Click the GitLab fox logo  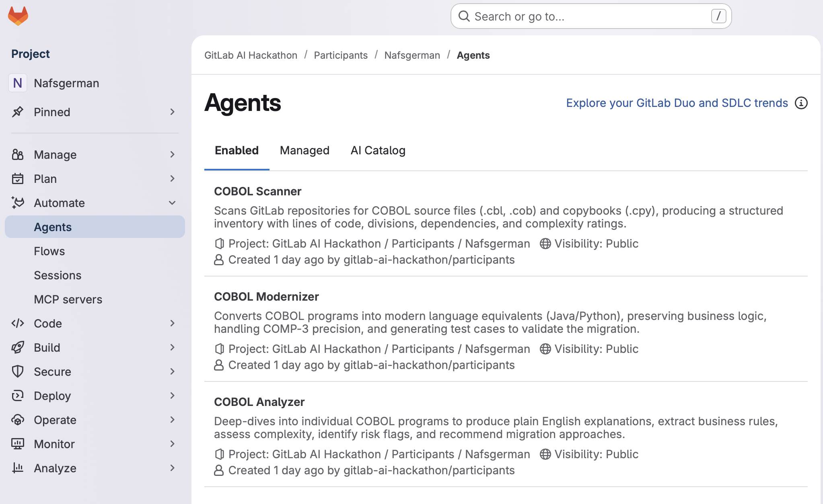click(x=18, y=16)
